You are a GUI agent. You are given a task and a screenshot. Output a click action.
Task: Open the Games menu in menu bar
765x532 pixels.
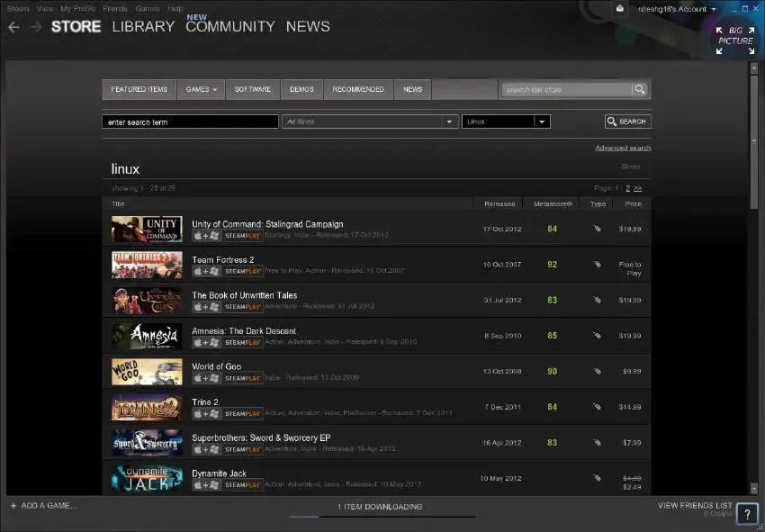click(x=148, y=8)
